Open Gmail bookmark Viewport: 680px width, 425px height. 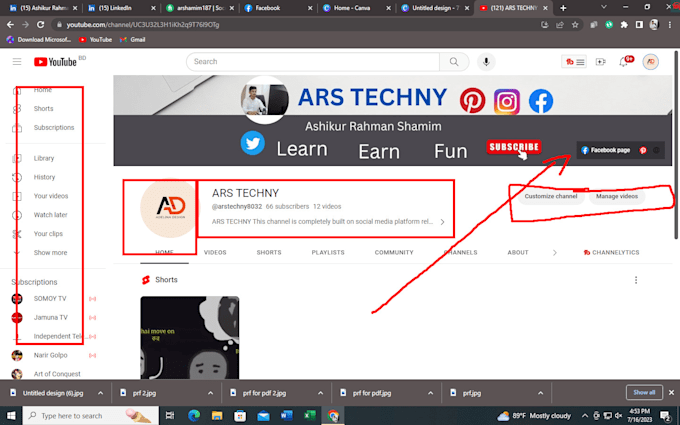tap(133, 39)
